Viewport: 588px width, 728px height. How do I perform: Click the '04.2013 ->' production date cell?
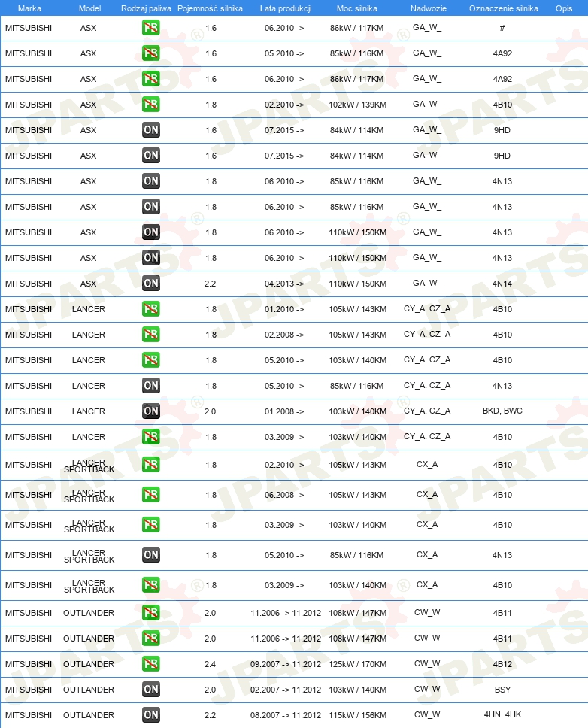point(284,284)
